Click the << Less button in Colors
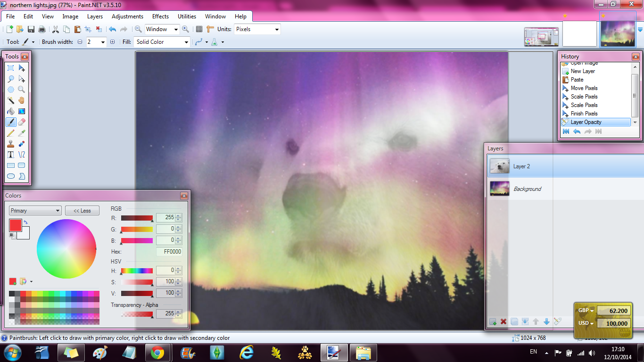644x362 pixels. point(82,211)
